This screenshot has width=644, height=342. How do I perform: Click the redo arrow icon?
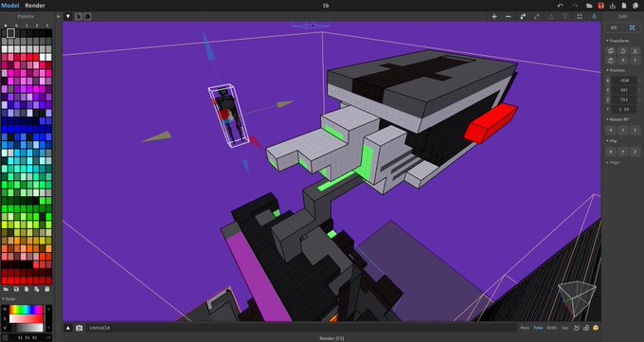point(575,6)
